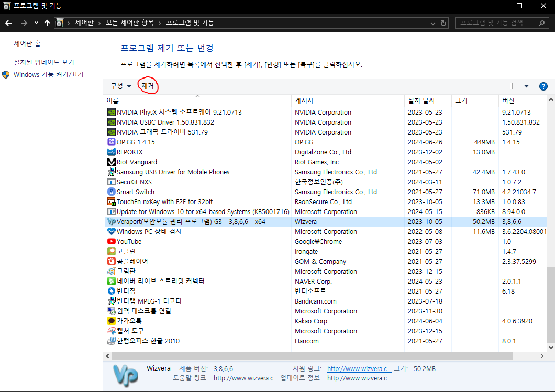Click the refresh icon in the address bar
Screen dimensions: 555x392
pyautogui.click(x=443, y=23)
